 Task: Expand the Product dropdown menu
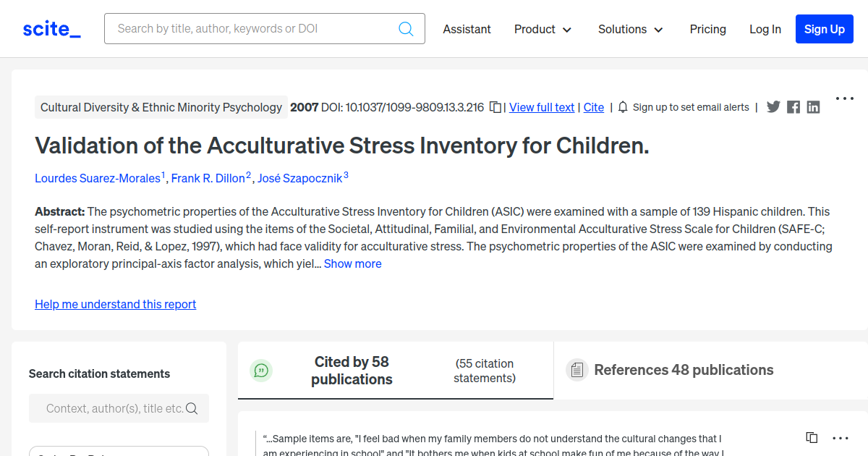click(x=542, y=29)
